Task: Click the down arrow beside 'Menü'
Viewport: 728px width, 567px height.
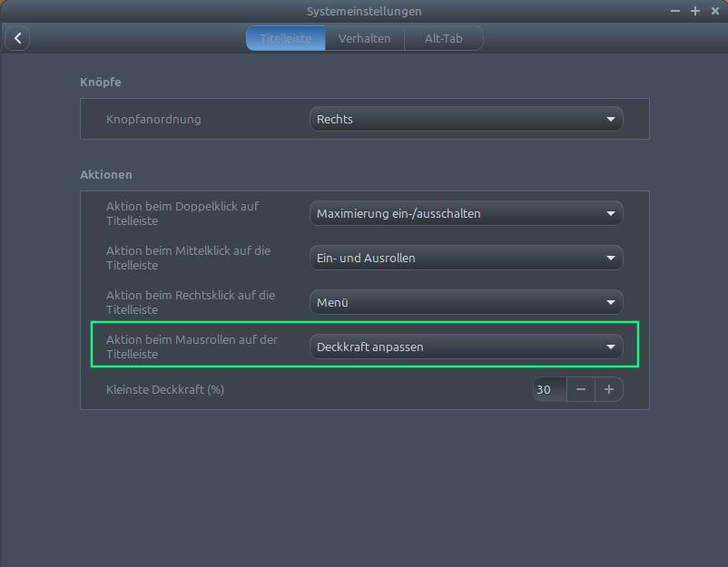Action: coord(612,302)
